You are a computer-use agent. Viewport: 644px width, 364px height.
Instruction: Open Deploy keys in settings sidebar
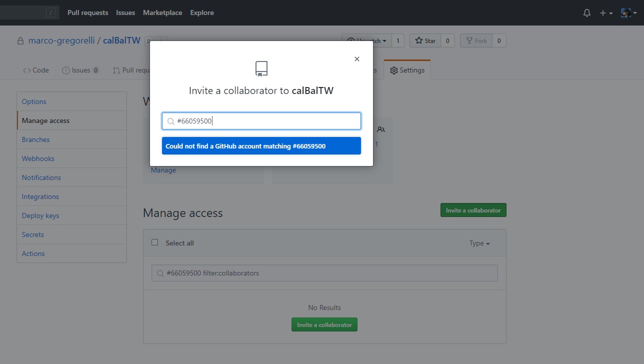pos(71,215)
